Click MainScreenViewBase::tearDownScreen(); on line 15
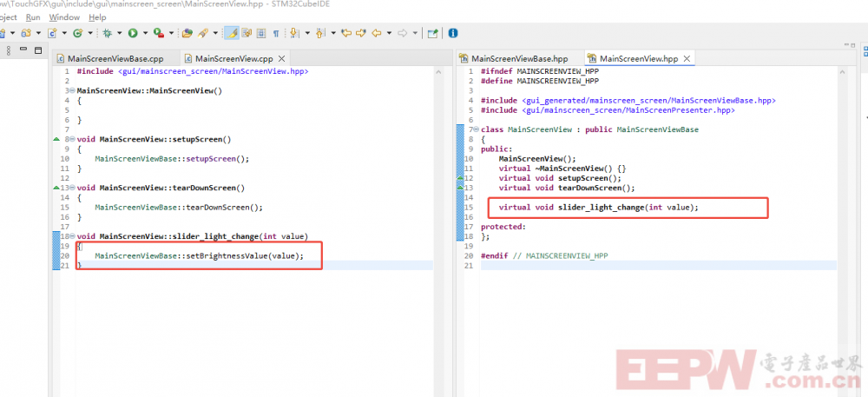868x397 pixels. (178, 207)
